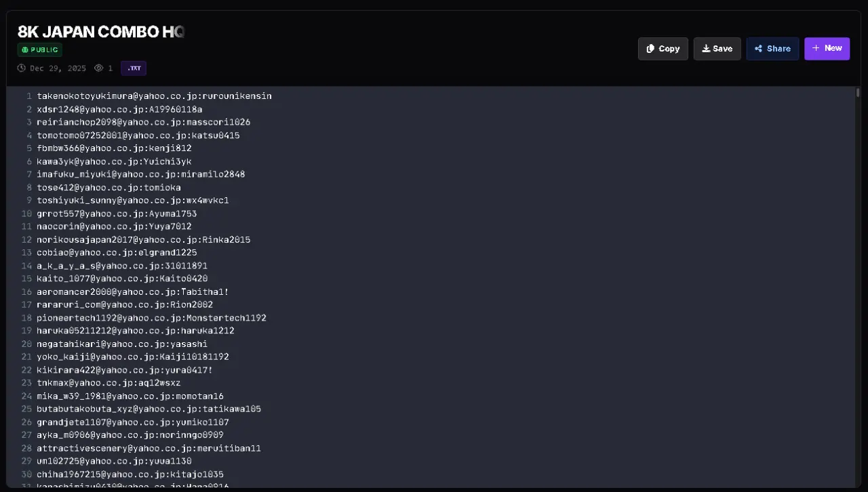Image resolution: width=868 pixels, height=492 pixels.
Task: Click the globe icon in the PUBLIC badge
Action: 24,50
